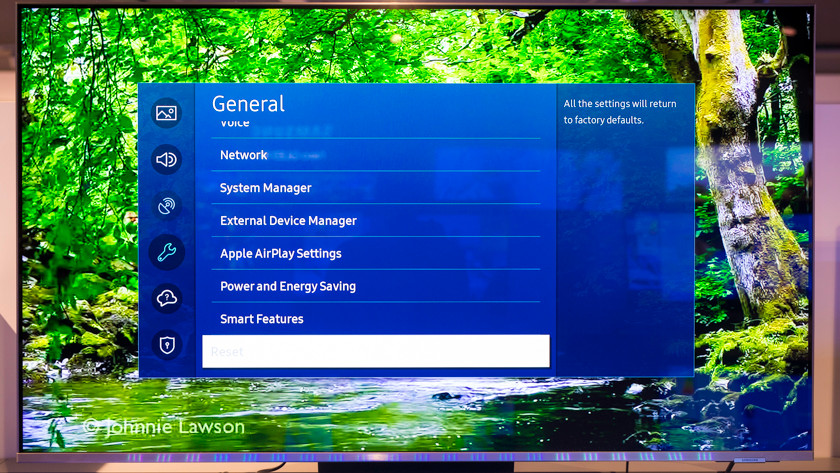Click the blurred status text beside Network
This screenshot has height=473, width=840.
click(298, 156)
